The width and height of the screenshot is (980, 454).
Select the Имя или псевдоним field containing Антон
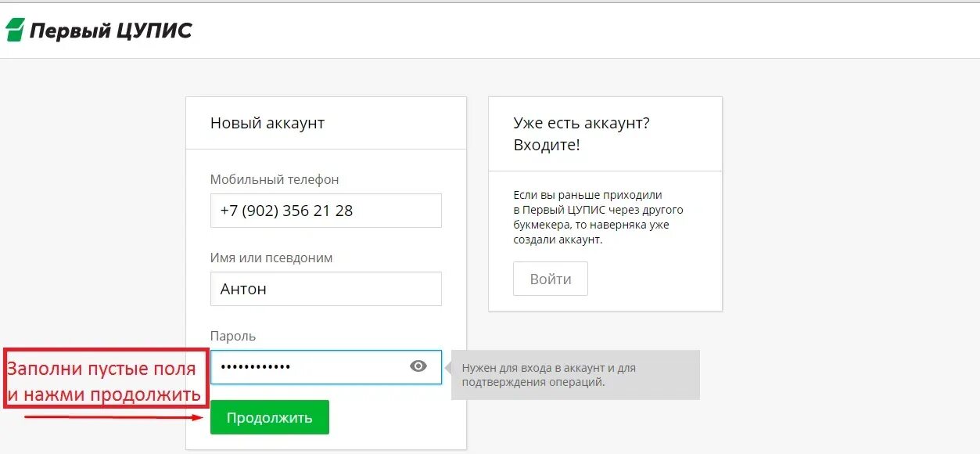325,289
